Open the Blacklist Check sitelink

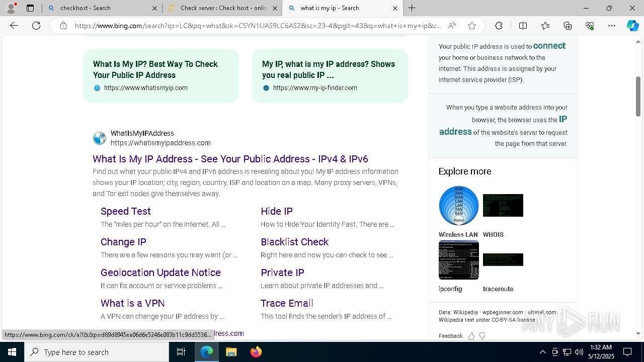click(x=294, y=242)
